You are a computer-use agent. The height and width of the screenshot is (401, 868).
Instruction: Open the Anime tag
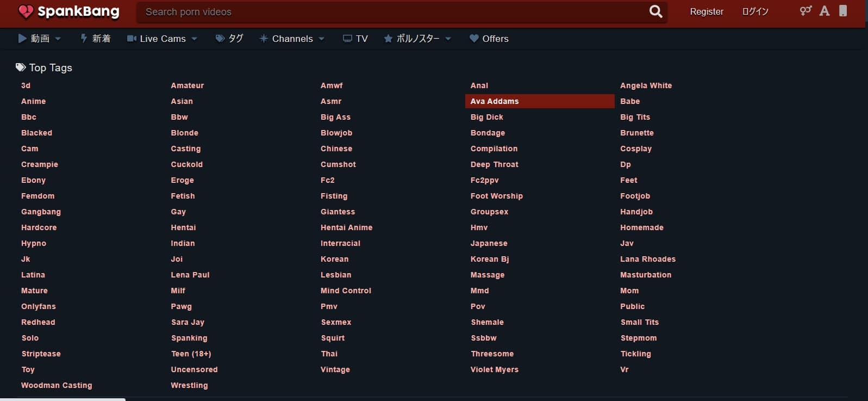33,101
